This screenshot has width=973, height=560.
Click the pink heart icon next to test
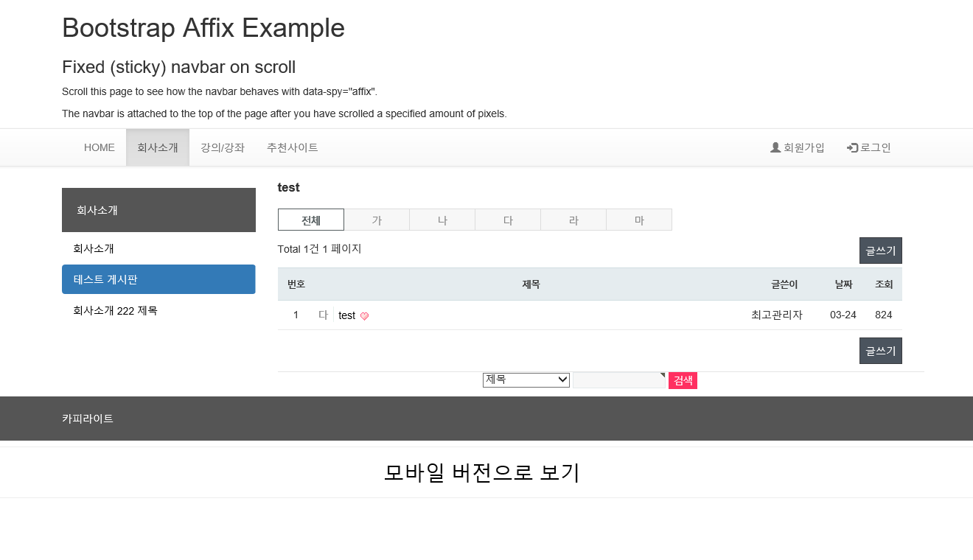[364, 316]
